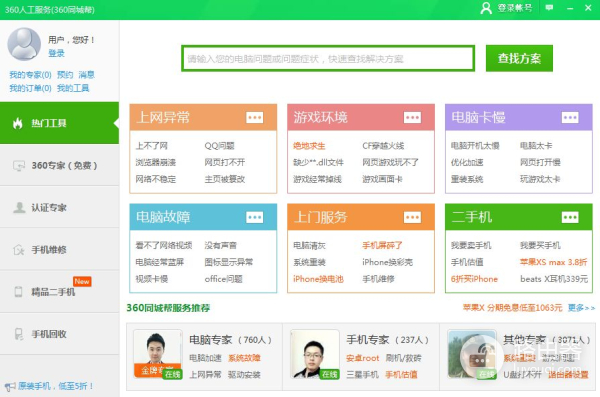600x397 pixels.
Task: Click iPhone换电池 service
Action: pyautogui.click(x=318, y=279)
